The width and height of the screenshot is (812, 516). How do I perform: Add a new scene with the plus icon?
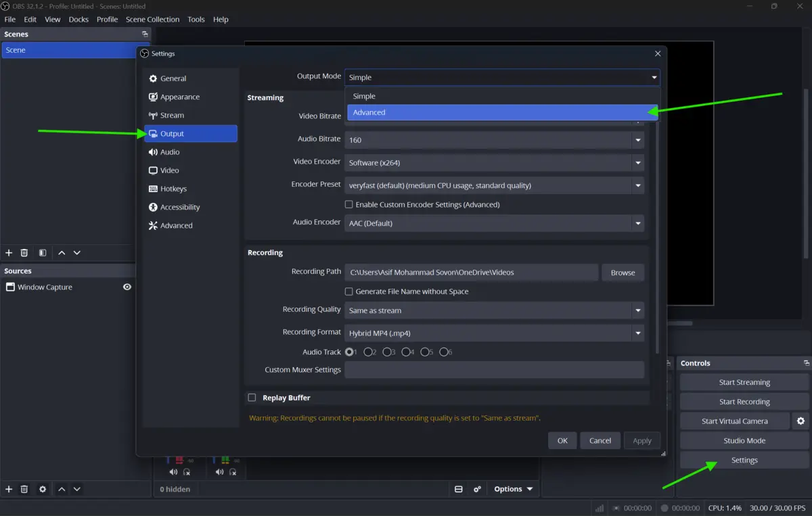coord(9,252)
